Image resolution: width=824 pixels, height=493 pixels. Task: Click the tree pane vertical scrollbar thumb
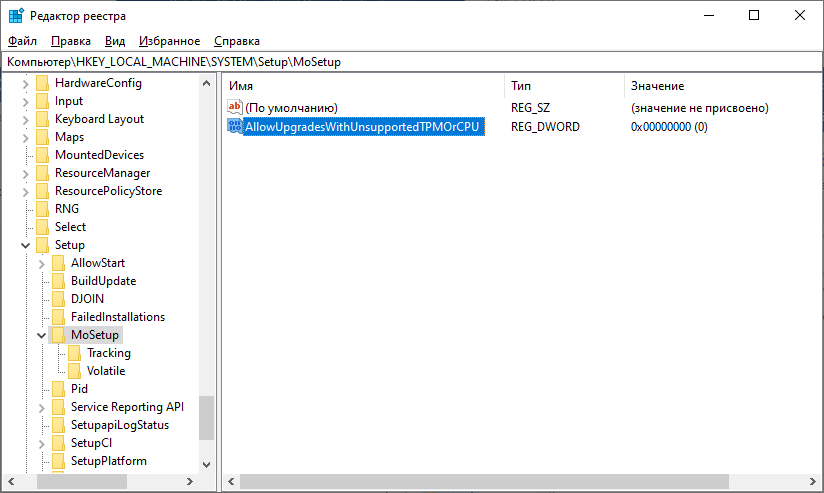pos(207,418)
